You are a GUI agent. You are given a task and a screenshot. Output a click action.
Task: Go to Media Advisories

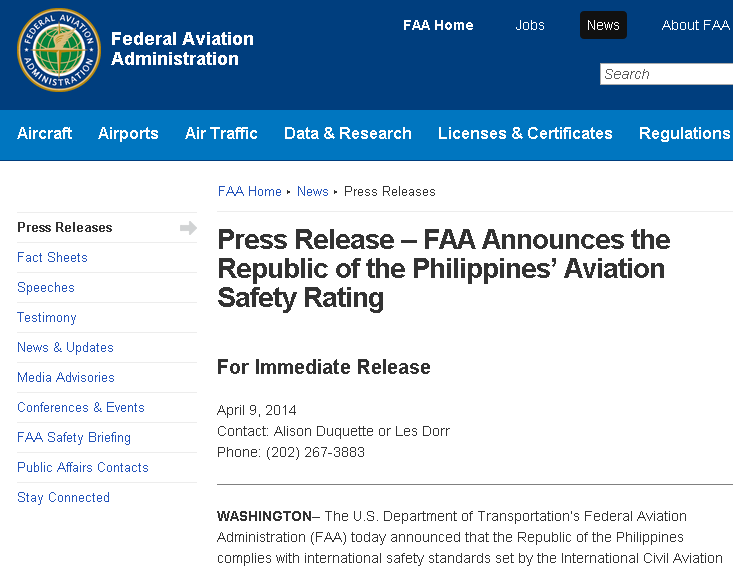click(x=66, y=378)
